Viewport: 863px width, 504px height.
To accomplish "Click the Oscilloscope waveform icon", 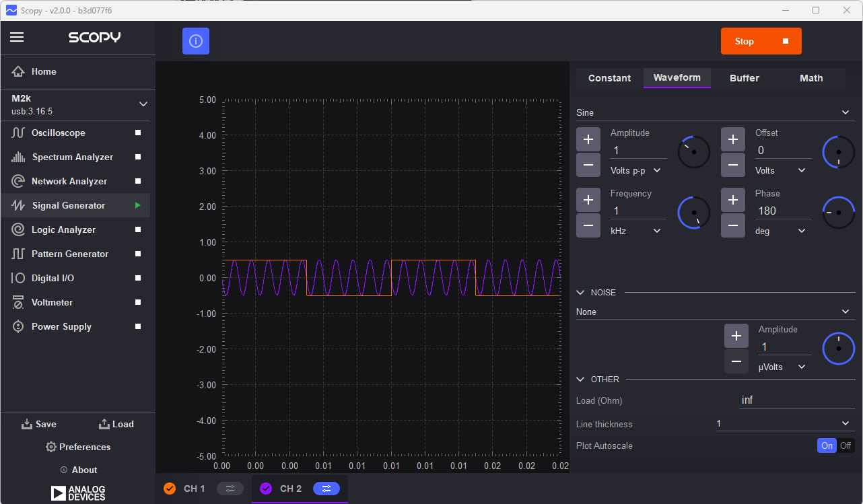I will point(18,133).
